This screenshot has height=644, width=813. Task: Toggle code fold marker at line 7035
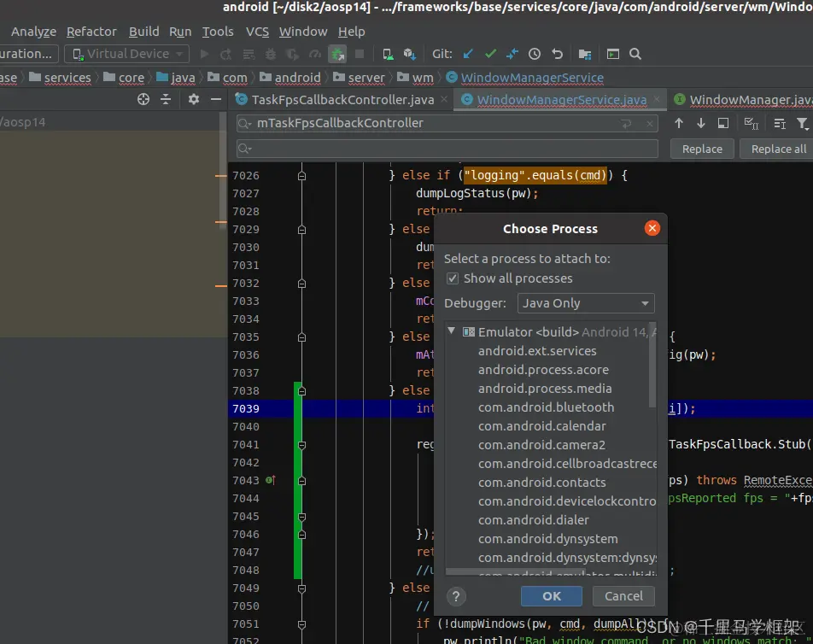(301, 337)
